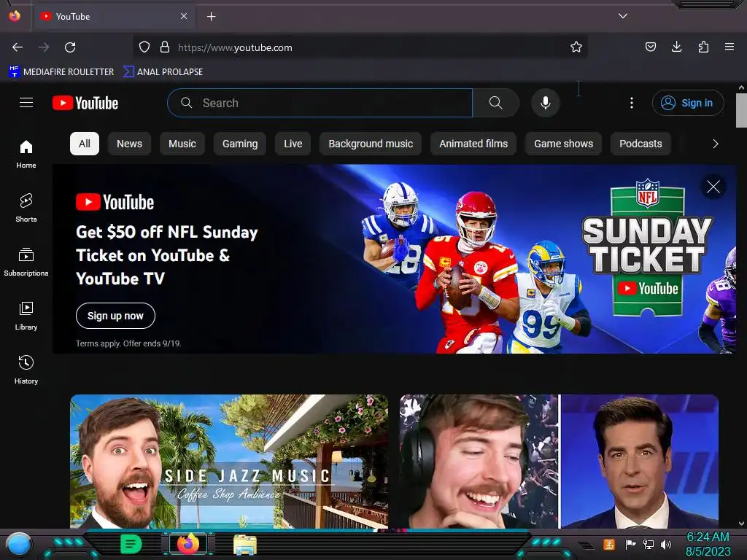
Task: Open the Start orb on taskbar
Action: pos(18,544)
